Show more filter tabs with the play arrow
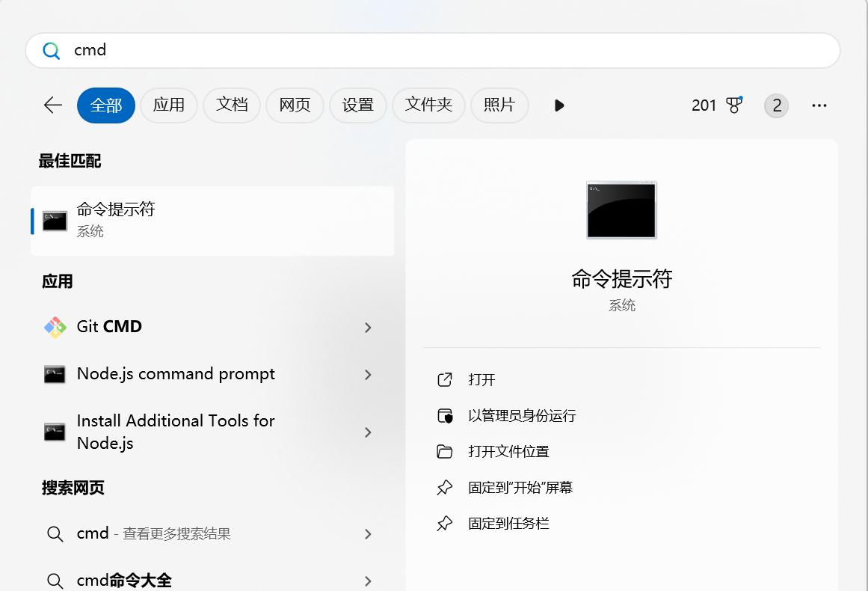 [559, 105]
